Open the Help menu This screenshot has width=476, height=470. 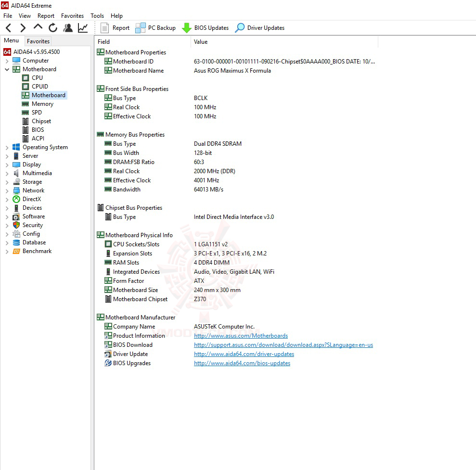point(116,16)
